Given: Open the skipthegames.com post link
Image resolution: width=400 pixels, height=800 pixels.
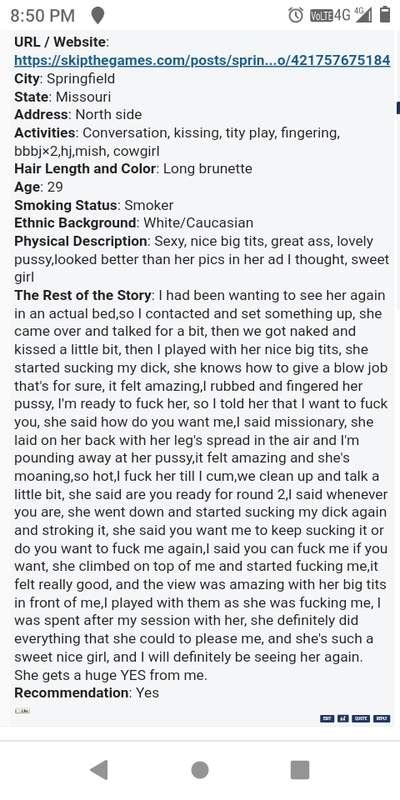Looking at the screenshot, I should pos(202,60).
